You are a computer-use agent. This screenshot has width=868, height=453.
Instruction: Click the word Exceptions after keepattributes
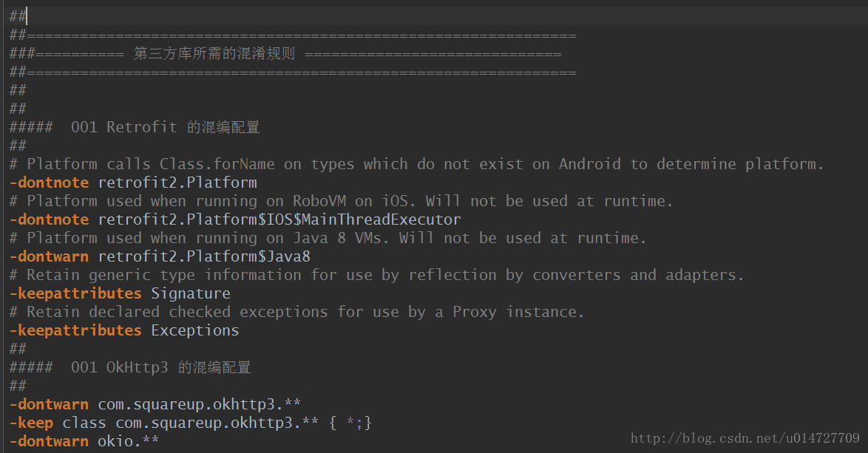[x=195, y=331]
